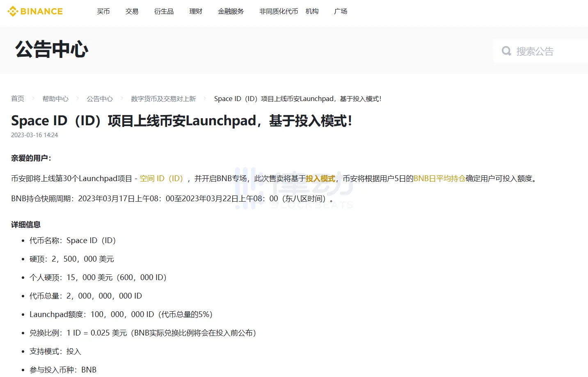Viewport: 588px width, 377px height.
Task: Click the Binance logo
Action: [x=35, y=11]
